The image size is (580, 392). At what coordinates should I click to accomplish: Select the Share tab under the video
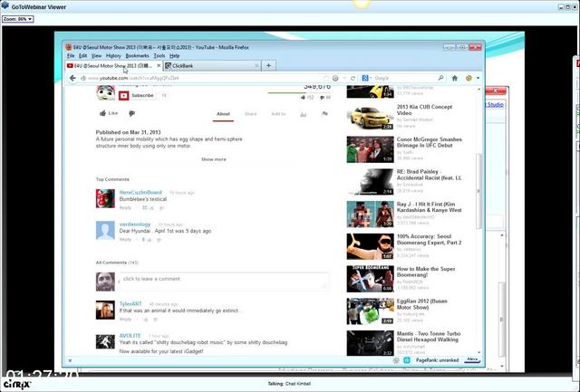tap(250, 114)
